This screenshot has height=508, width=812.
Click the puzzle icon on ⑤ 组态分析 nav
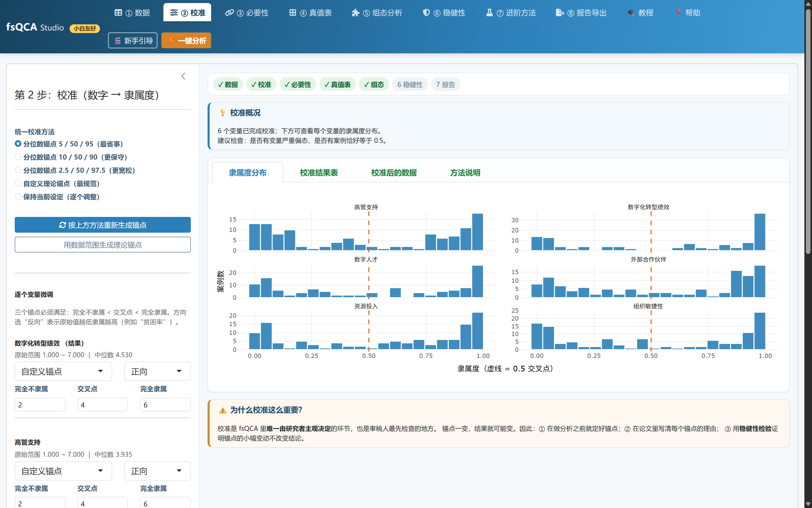355,13
